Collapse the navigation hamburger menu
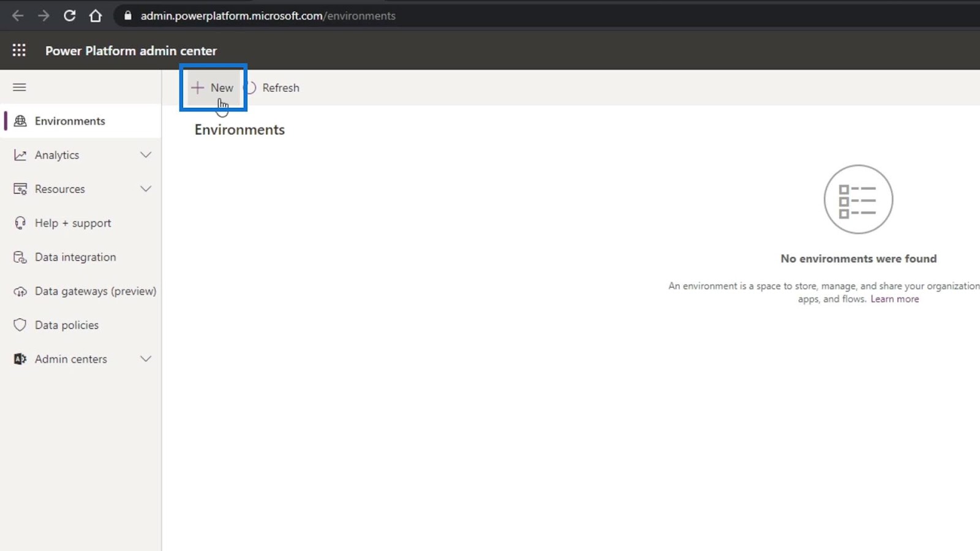980x551 pixels. tap(20, 87)
